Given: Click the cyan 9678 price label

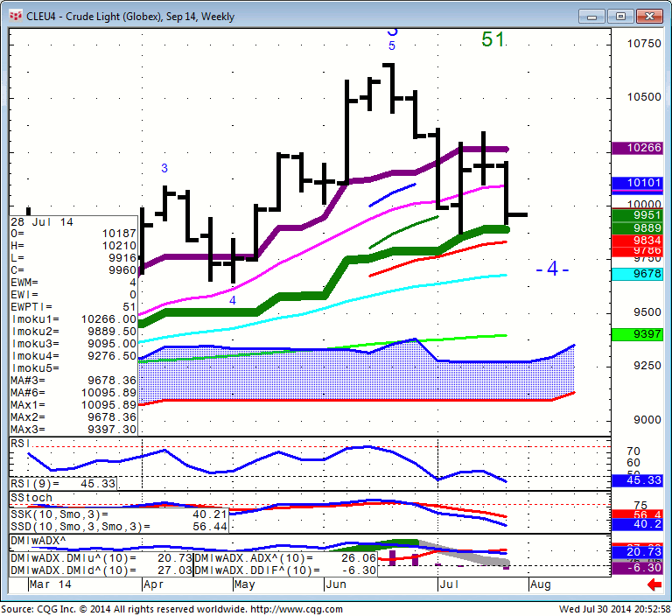Looking at the screenshot, I should [638, 274].
